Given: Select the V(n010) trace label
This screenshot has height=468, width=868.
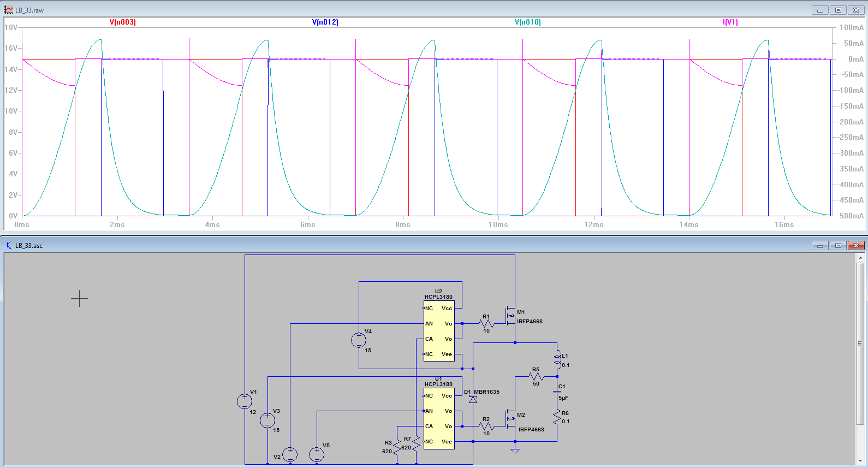Looking at the screenshot, I should pos(528,22).
